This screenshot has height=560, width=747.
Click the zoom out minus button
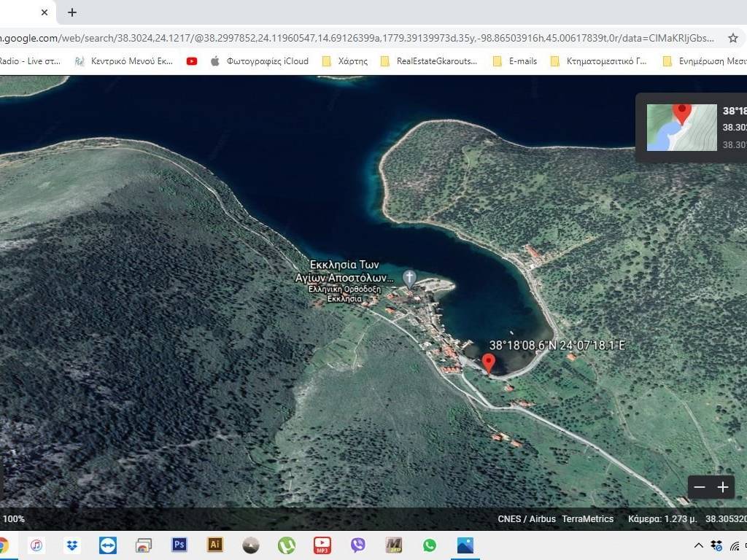click(x=700, y=487)
